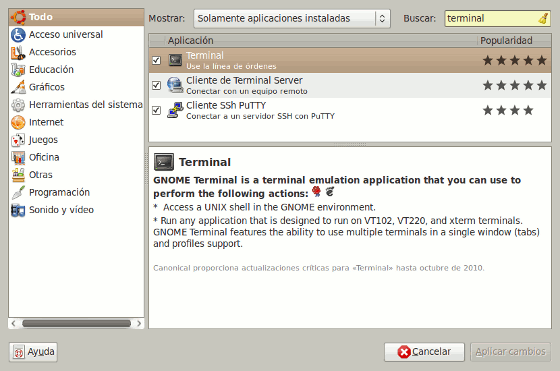Click the Terminal app icon in list
Image resolution: width=560 pixels, height=371 pixels.
(175, 60)
